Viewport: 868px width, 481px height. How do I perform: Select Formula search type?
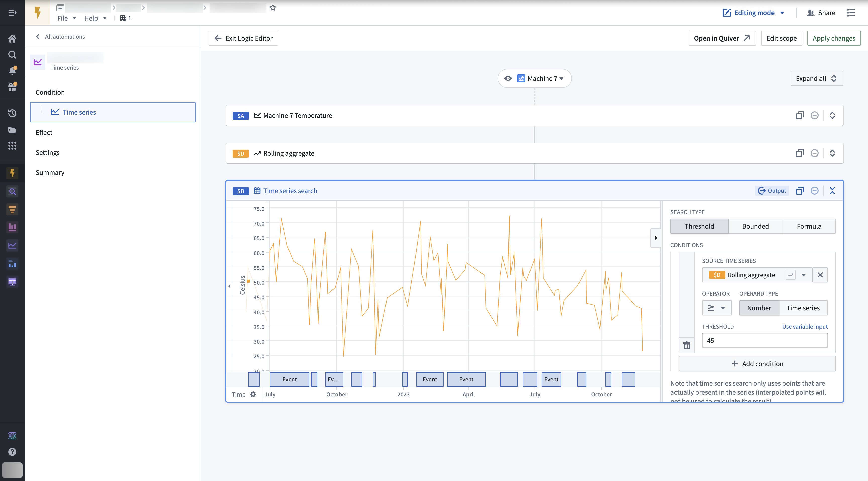pos(809,226)
